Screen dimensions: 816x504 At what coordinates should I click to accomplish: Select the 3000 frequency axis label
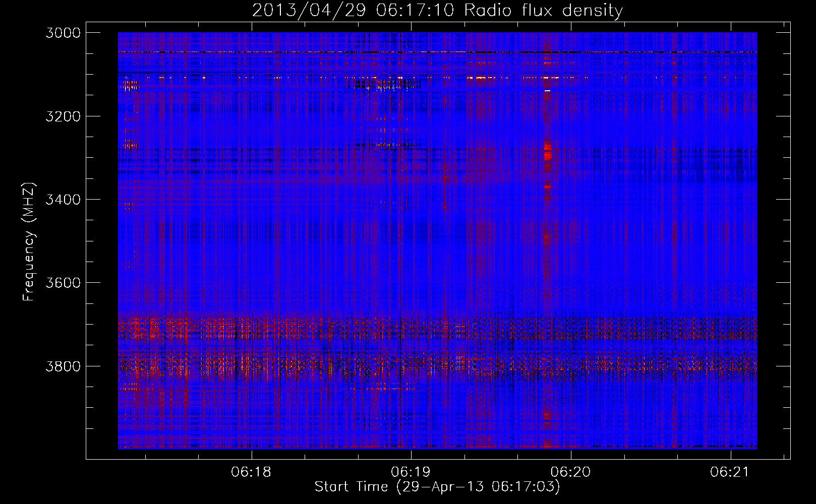pos(63,33)
